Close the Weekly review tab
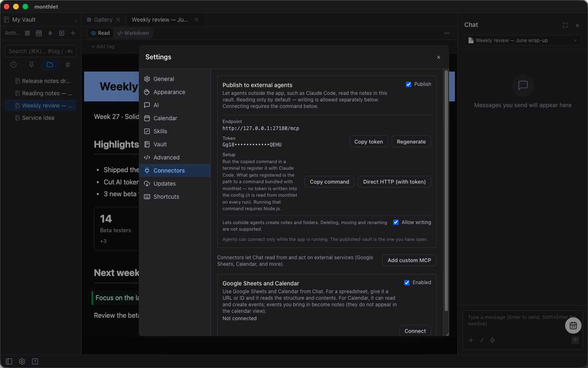Image resolution: width=588 pixels, height=368 pixels. [196, 20]
